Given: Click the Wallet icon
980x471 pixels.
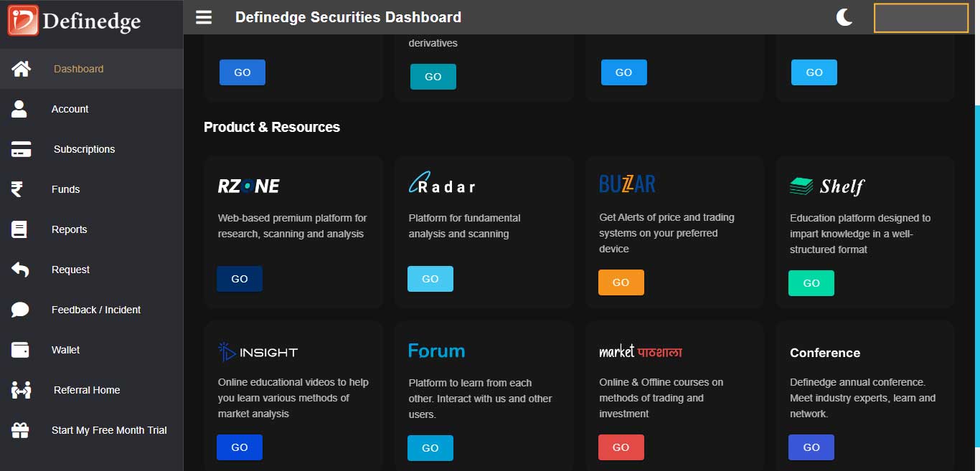Looking at the screenshot, I should pyautogui.click(x=20, y=350).
